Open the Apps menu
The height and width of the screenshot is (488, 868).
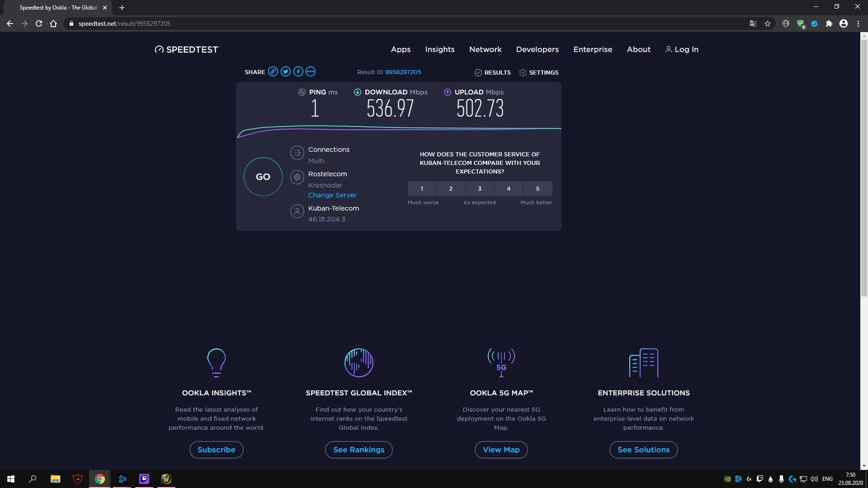pyautogui.click(x=401, y=50)
